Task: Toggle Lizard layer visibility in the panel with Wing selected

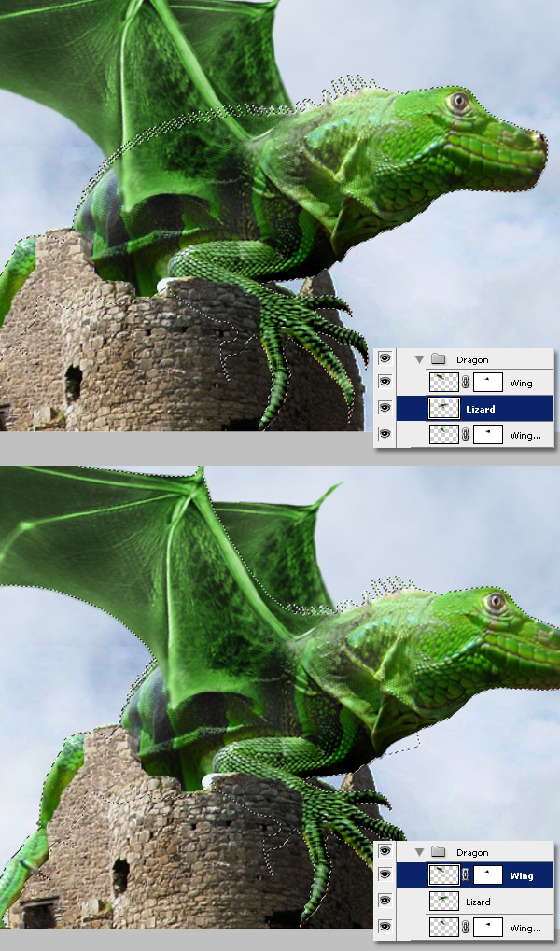Action: coord(385,900)
